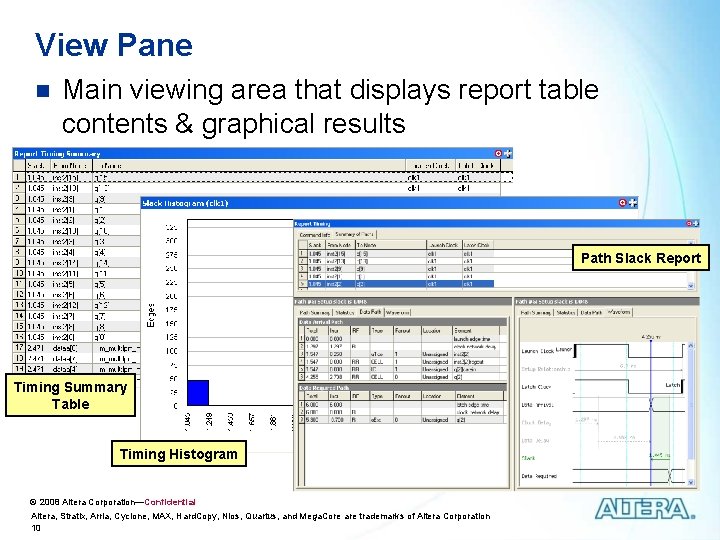The width and height of the screenshot is (720, 540).
Task: Click the launch edge time row in Data Arrival Path
Action: pyautogui.click(x=403, y=338)
